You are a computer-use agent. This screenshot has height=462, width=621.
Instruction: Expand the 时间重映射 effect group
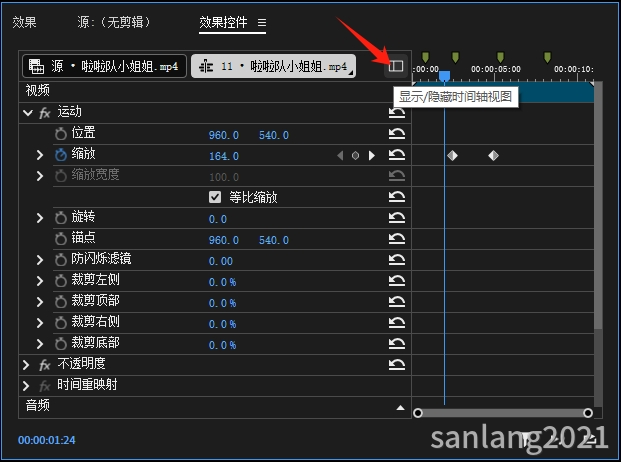pos(26,386)
